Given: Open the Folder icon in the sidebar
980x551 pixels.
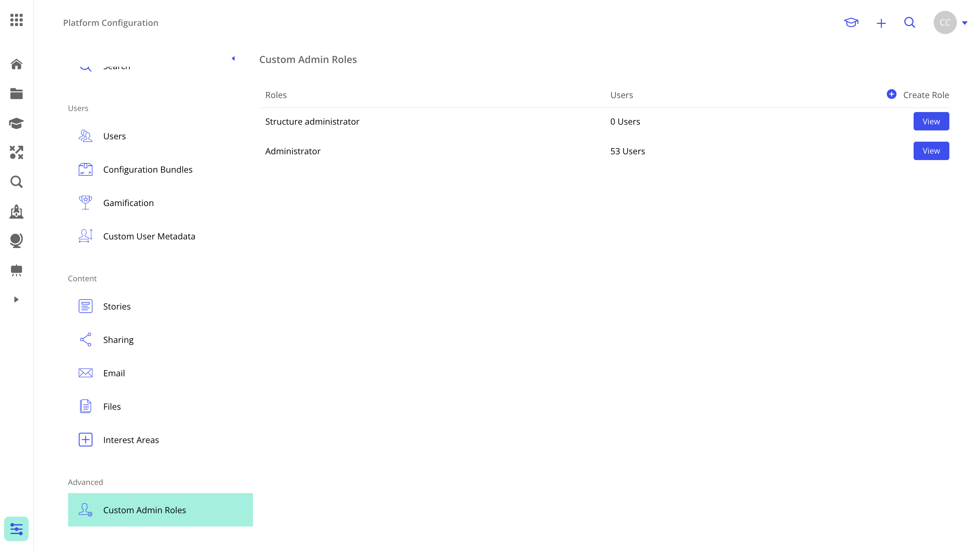Looking at the screenshot, I should point(16,94).
